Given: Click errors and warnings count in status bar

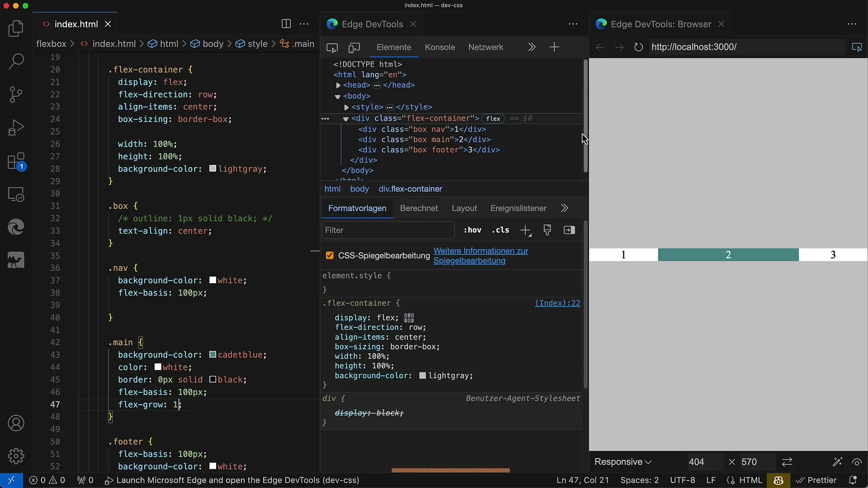Looking at the screenshot, I should (47, 480).
